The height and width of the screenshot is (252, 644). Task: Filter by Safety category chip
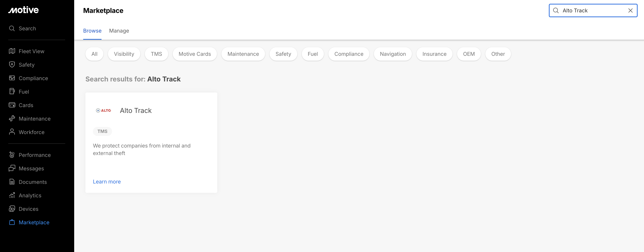[x=283, y=54]
